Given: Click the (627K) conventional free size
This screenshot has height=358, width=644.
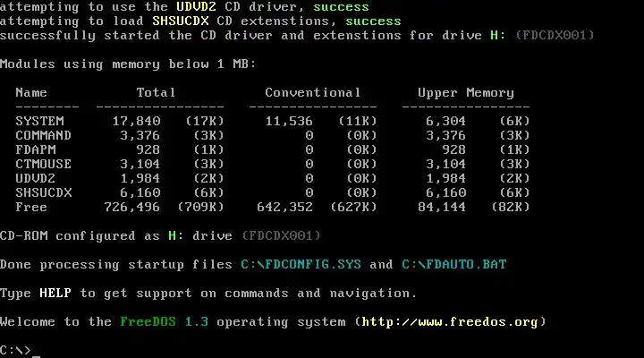Looking at the screenshot, I should tap(353, 207).
